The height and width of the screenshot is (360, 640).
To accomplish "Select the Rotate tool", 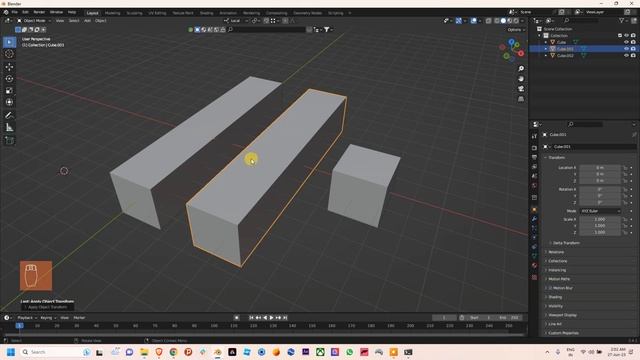I will (9, 78).
